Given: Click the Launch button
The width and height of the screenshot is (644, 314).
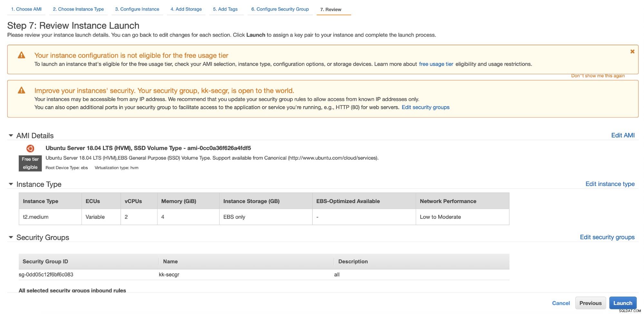Looking at the screenshot, I should tap(623, 303).
